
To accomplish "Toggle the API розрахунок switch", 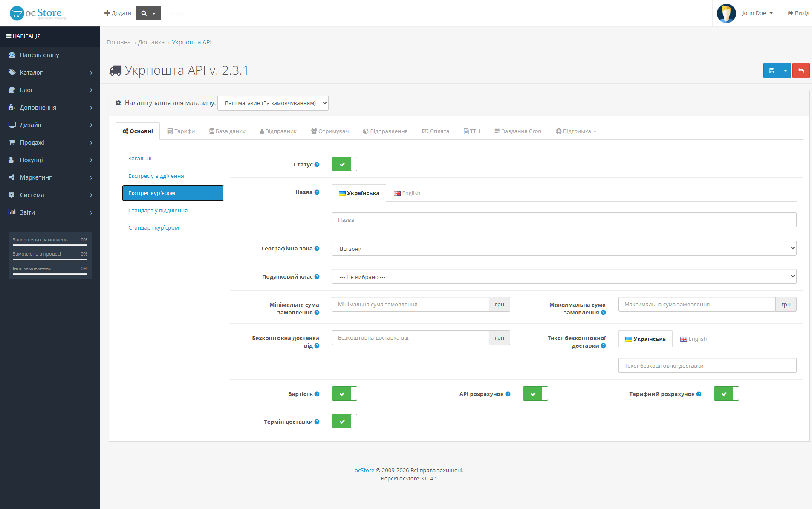I will pyautogui.click(x=535, y=393).
